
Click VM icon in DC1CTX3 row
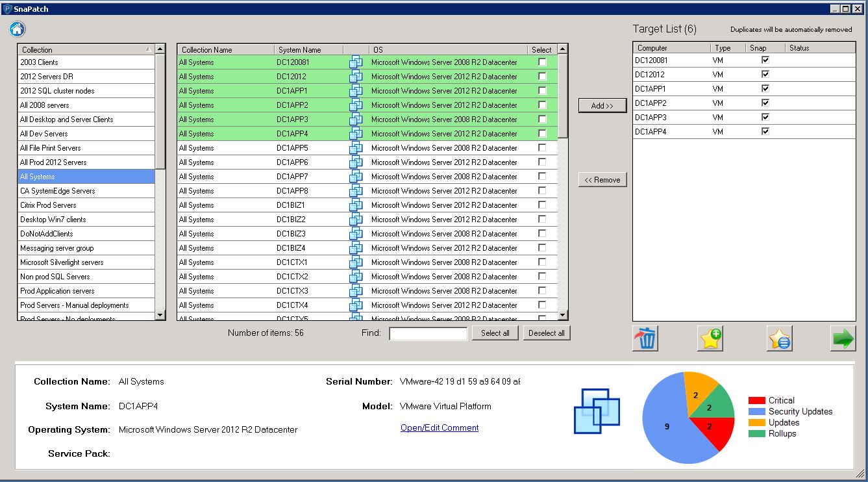pyautogui.click(x=356, y=291)
